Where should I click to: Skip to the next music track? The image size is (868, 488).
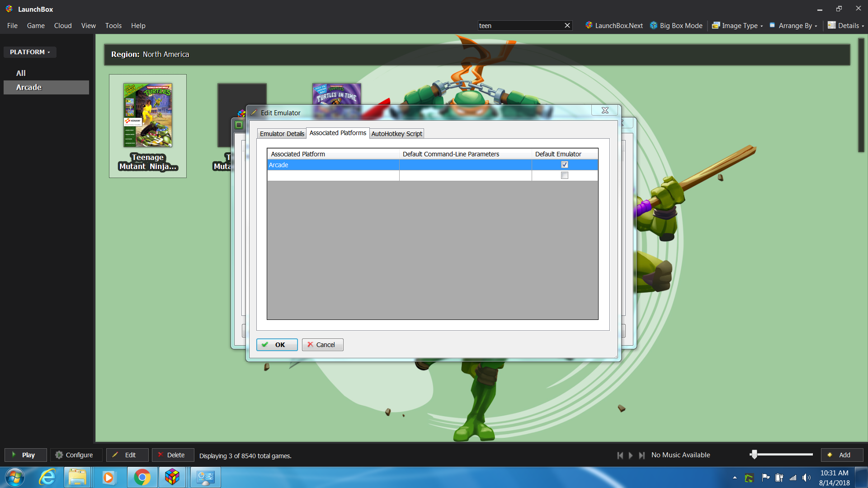point(642,455)
